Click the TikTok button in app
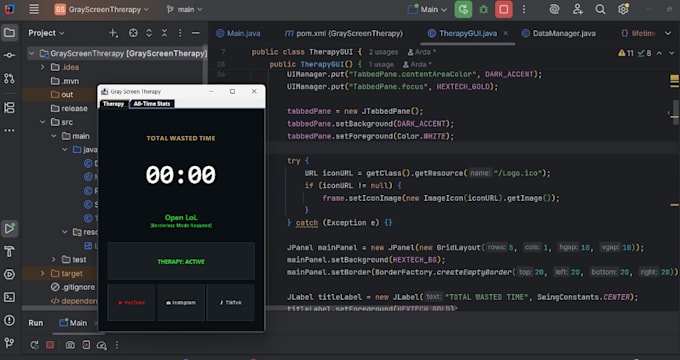This screenshot has width=680, height=360. [231, 303]
